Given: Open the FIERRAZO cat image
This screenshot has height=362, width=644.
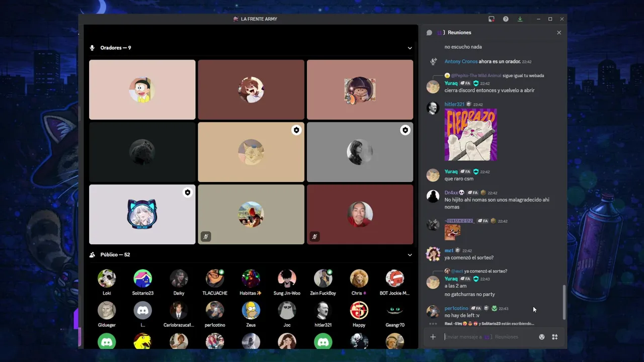Looking at the screenshot, I should (x=470, y=135).
